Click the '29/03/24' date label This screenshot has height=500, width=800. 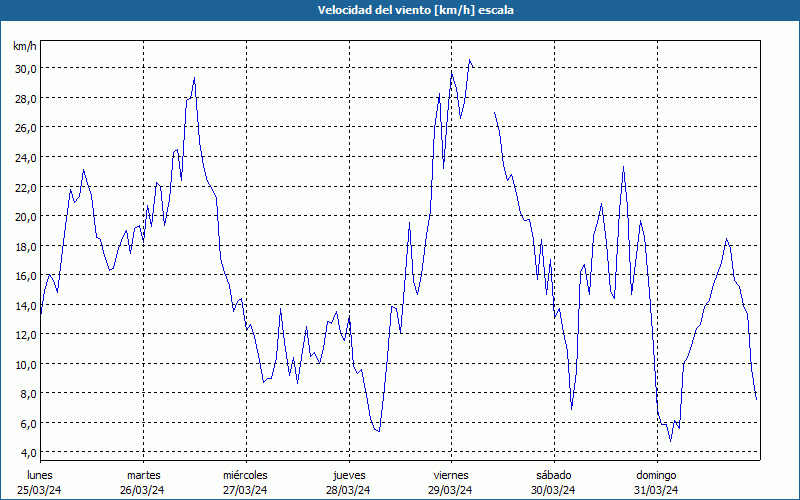451,490
